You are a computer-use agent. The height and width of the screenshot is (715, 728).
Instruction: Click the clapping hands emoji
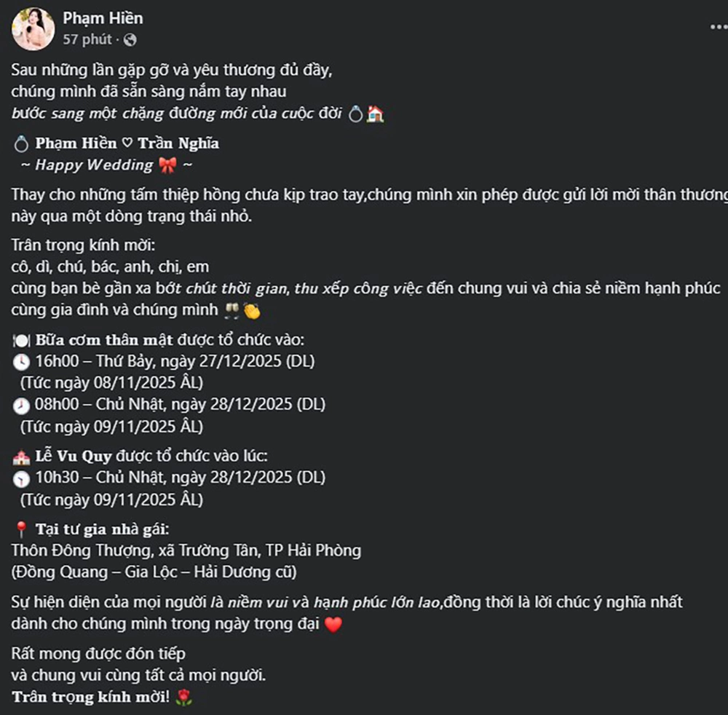(x=252, y=310)
